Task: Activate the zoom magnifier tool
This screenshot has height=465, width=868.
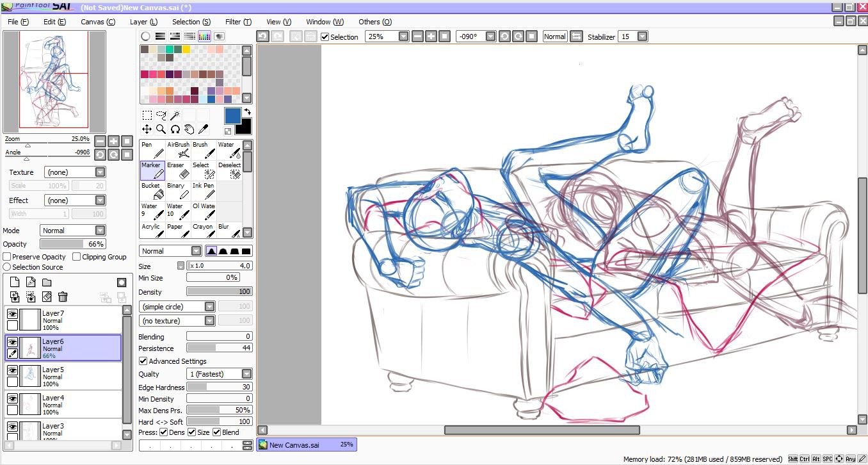Action: (x=161, y=129)
